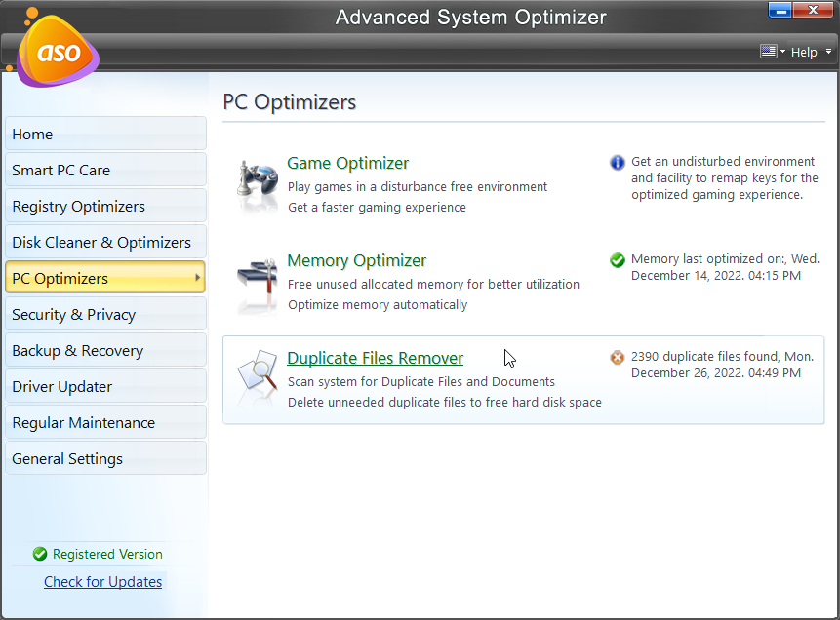
Task: Open Memory Optimizer from its title
Action: [356, 261]
